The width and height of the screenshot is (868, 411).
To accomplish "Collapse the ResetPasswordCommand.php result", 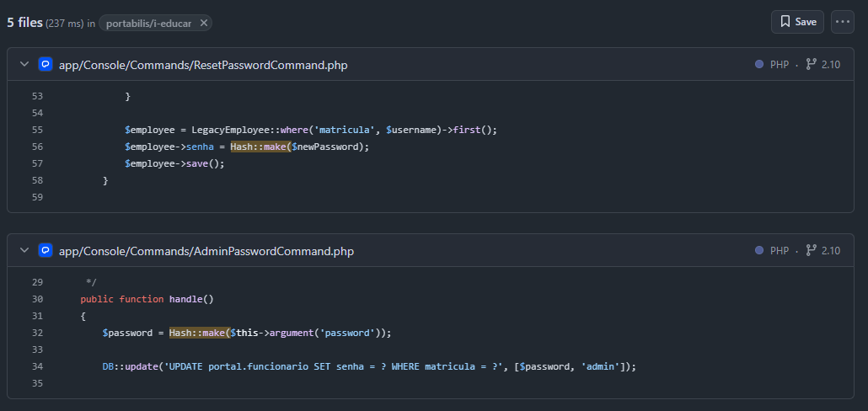I will point(24,65).
